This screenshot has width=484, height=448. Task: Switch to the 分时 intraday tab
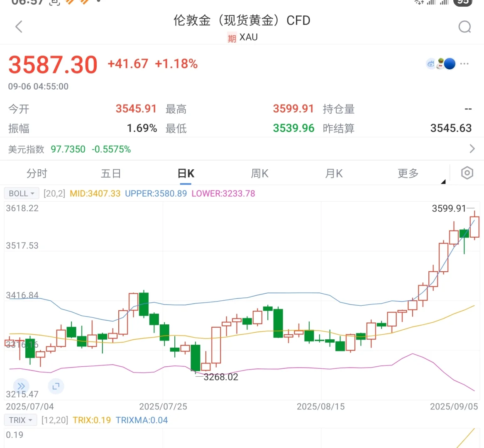pos(37,173)
